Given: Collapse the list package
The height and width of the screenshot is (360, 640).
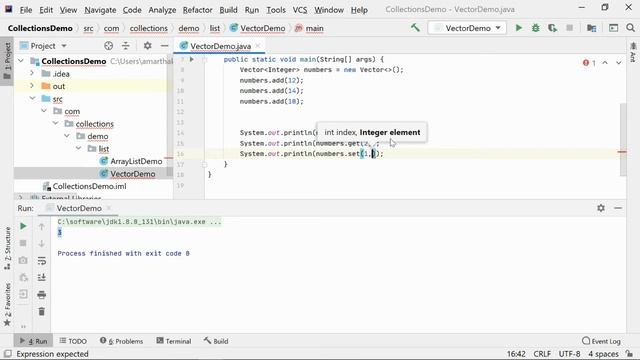Looking at the screenshot, I should [x=78, y=148].
